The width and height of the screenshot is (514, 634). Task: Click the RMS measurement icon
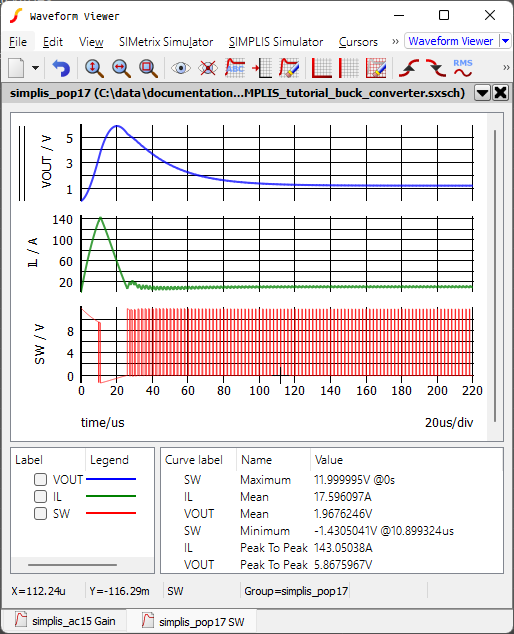[463, 68]
